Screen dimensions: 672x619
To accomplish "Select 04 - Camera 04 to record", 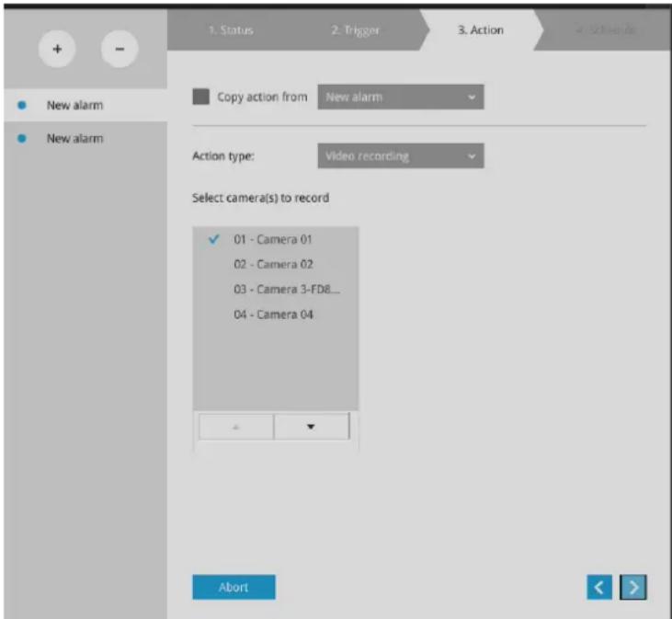I will [x=275, y=315].
